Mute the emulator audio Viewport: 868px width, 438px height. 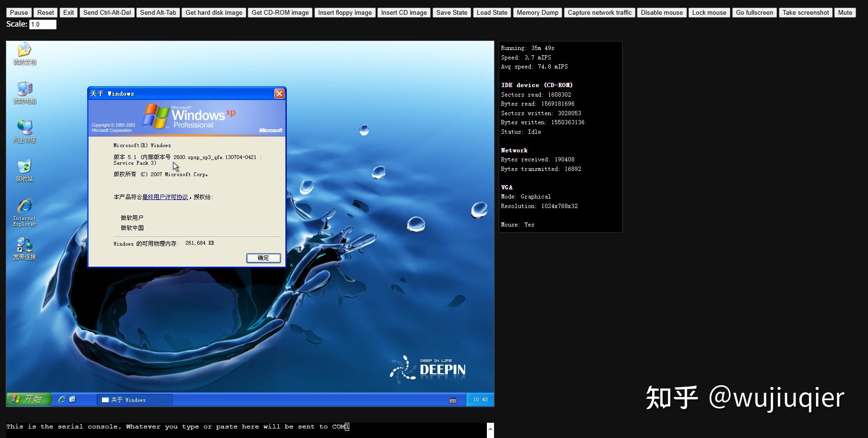[844, 12]
